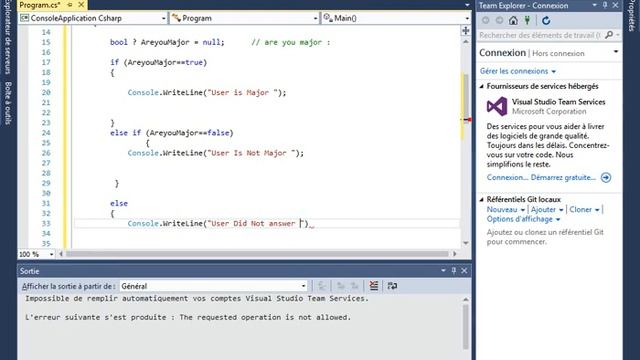The width and height of the screenshot is (640, 360).
Task: Click the green Manage Connections plug icon
Action: click(x=527, y=20)
